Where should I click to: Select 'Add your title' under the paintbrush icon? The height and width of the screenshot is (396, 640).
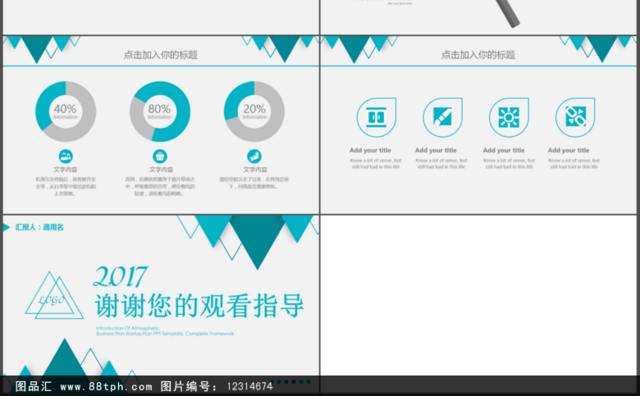tap(436, 150)
